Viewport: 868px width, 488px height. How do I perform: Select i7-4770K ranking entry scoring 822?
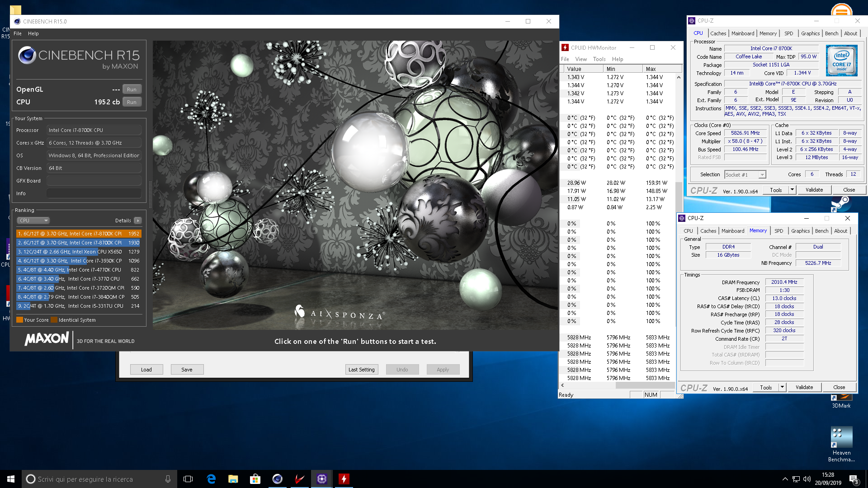coord(79,270)
